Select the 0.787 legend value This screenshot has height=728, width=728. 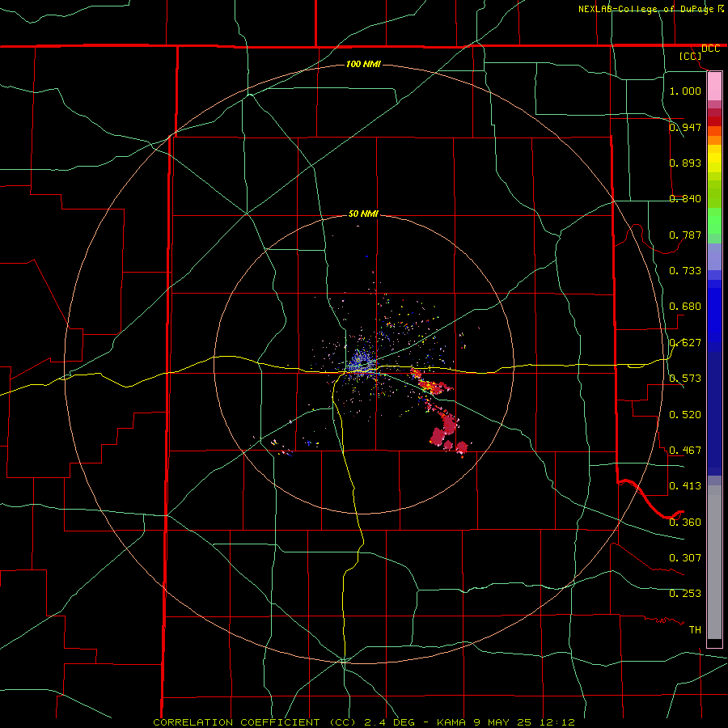click(x=685, y=235)
